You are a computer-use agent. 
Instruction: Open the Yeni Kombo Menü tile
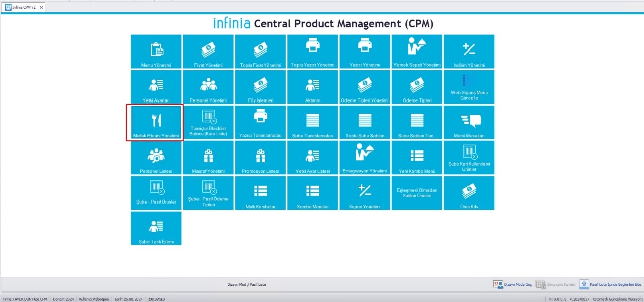(x=417, y=158)
